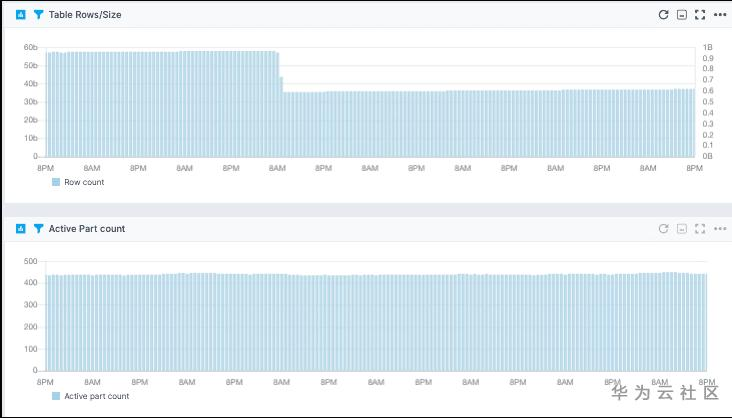Screen dimensions: 732x418
Task: Click the 10b axis label in Table Rows chart
Action: click(x=30, y=138)
